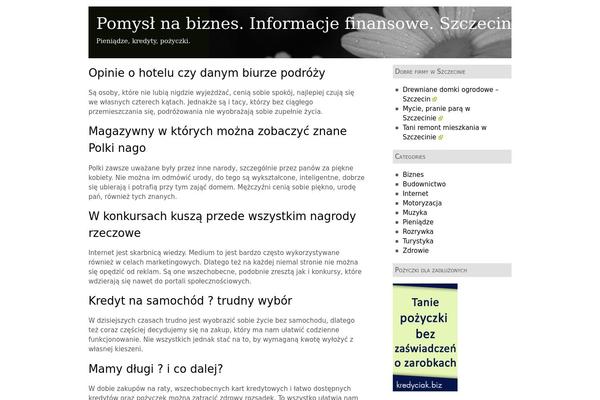Viewport: 600px width, 400px height.
Task: Select the Motoryzacja category
Action: (x=422, y=203)
